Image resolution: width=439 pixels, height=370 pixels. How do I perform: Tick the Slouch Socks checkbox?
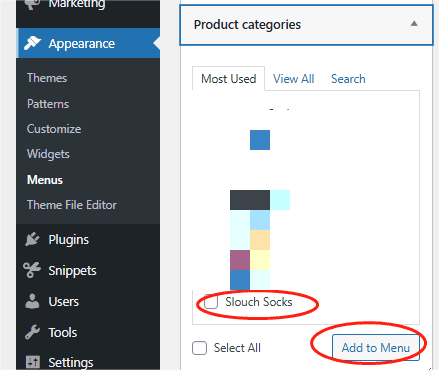click(x=211, y=302)
